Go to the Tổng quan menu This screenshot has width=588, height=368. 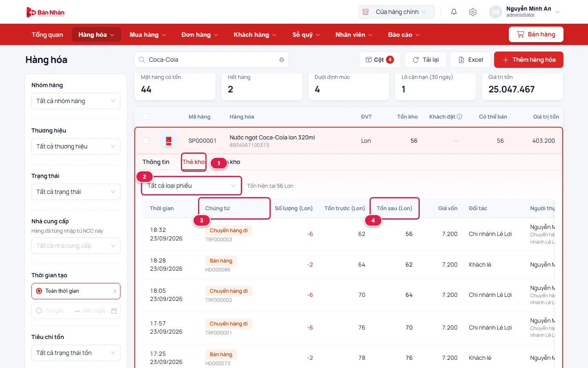pos(47,35)
